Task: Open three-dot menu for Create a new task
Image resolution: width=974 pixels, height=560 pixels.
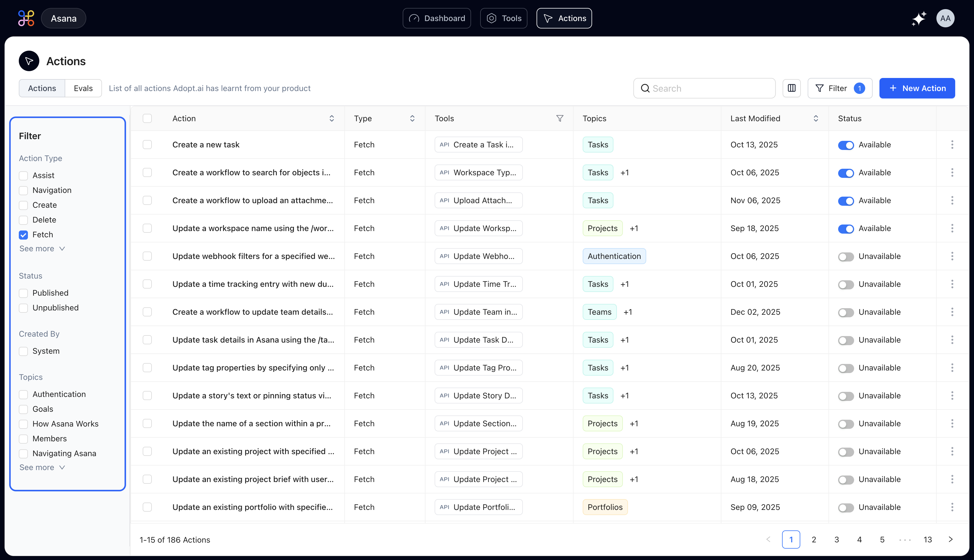Action: (952, 145)
